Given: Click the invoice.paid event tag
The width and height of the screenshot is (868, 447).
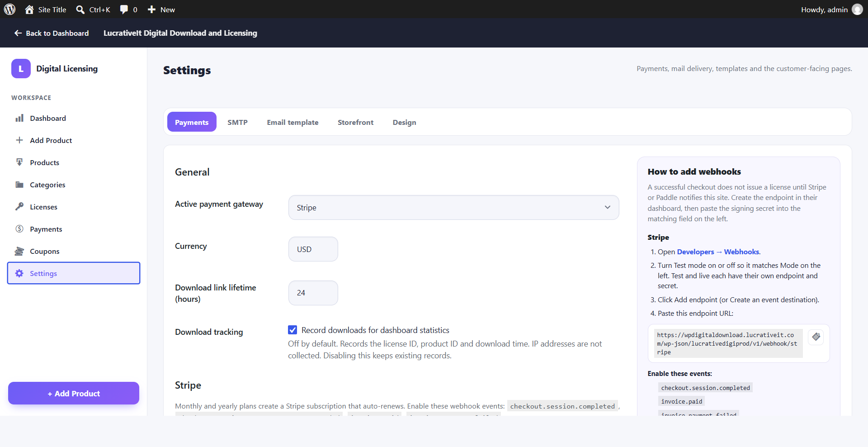Looking at the screenshot, I should click(x=682, y=401).
